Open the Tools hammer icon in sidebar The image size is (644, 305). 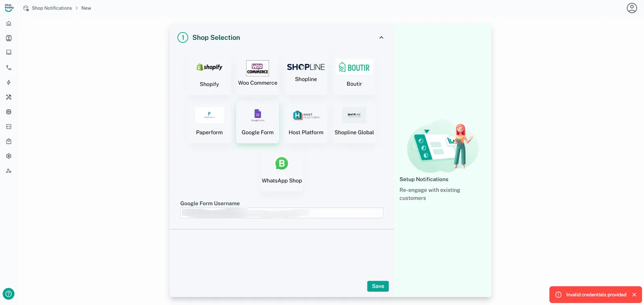[9, 97]
